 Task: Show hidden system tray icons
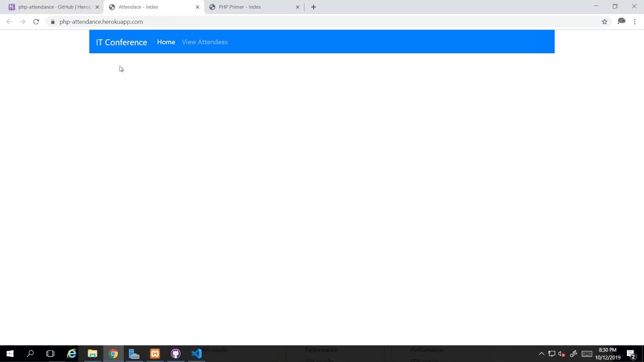[542, 354]
